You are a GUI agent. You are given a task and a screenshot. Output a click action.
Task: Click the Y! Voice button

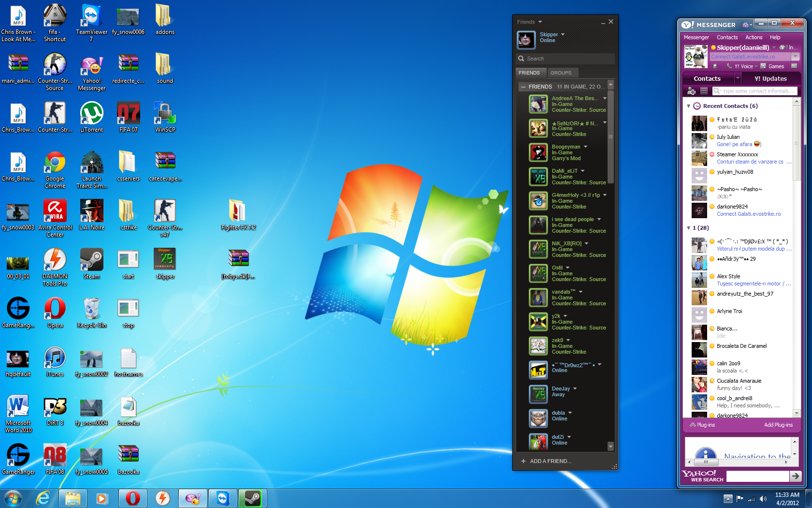click(x=740, y=66)
